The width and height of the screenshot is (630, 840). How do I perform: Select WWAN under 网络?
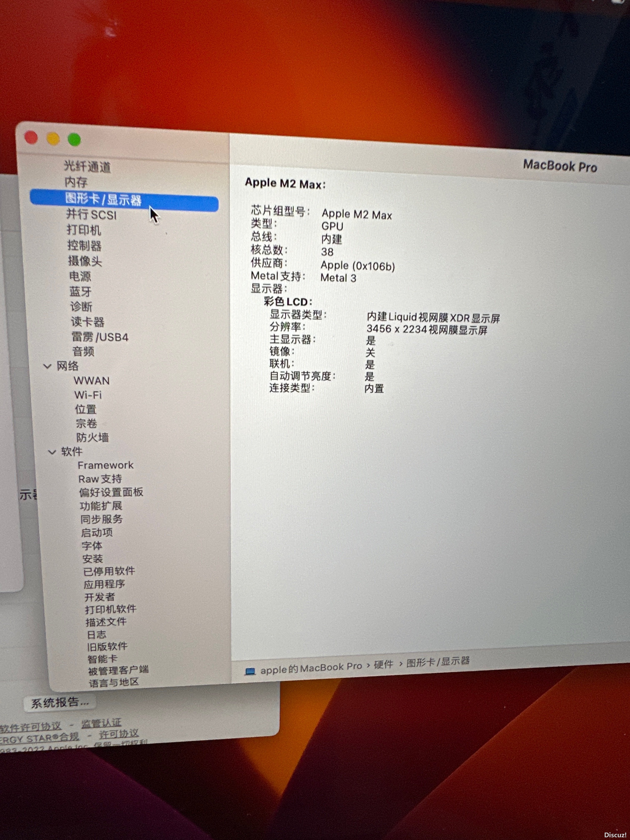tap(91, 380)
